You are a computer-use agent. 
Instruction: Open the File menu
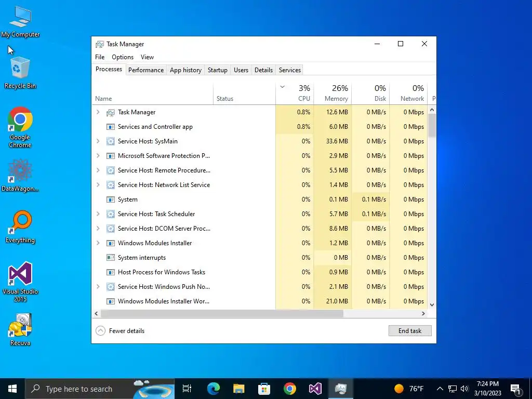tap(100, 57)
